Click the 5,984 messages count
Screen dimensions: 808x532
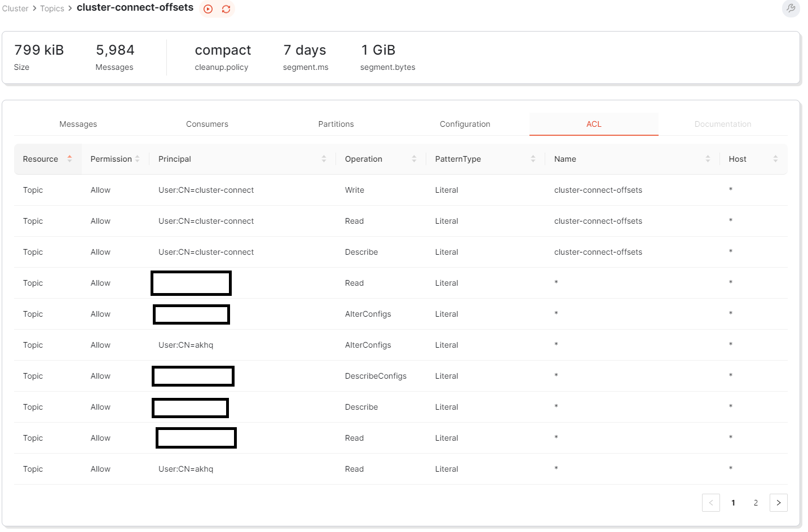point(115,50)
